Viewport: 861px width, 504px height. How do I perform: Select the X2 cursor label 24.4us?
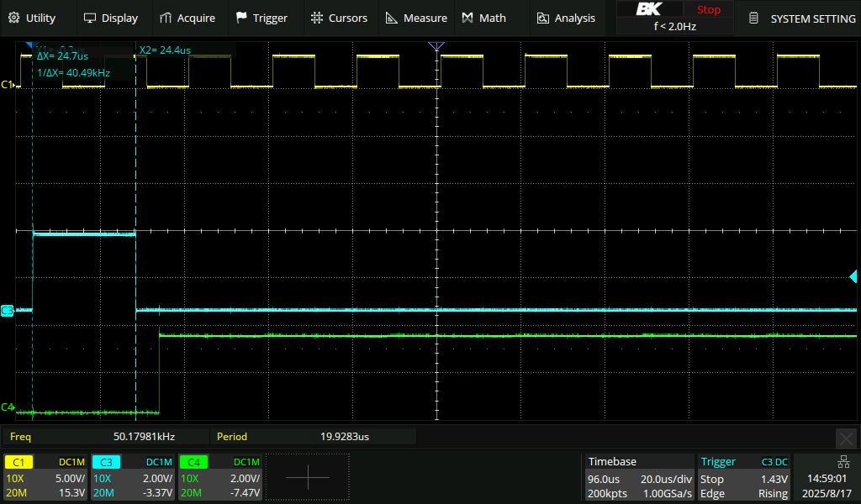tap(165, 50)
